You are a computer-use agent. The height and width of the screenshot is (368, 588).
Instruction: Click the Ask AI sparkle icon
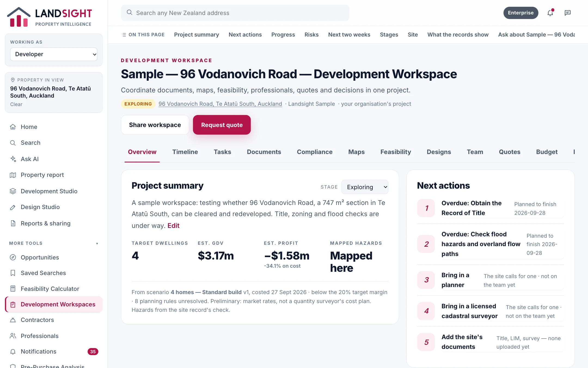13,159
